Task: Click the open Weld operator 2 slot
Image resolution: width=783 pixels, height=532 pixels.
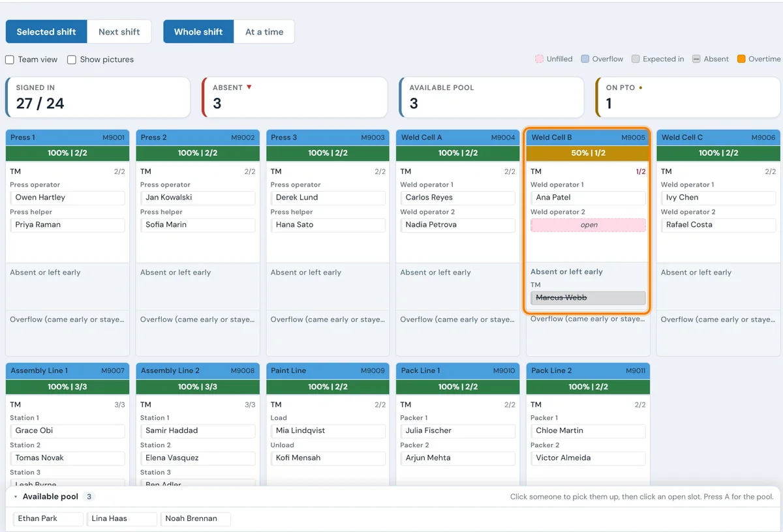Action: pyautogui.click(x=589, y=225)
